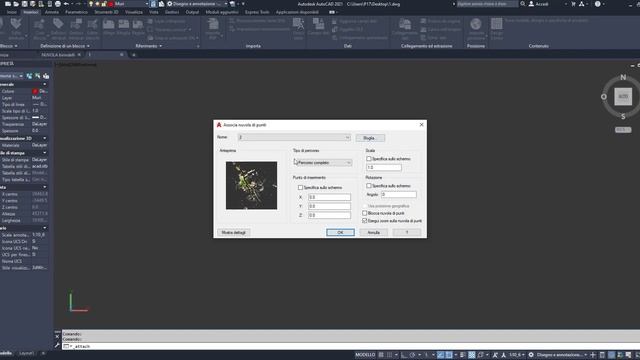Click the new drawing tab plus button

[x=133, y=55]
